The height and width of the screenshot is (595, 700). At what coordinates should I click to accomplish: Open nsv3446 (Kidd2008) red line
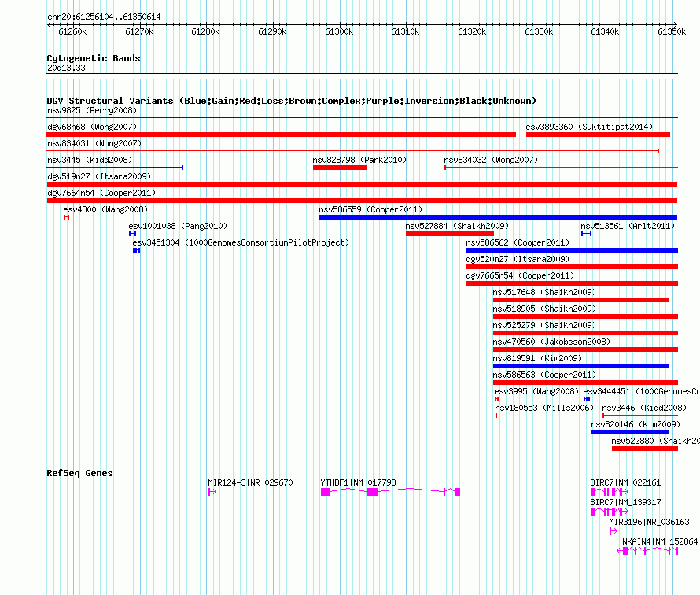640,416
